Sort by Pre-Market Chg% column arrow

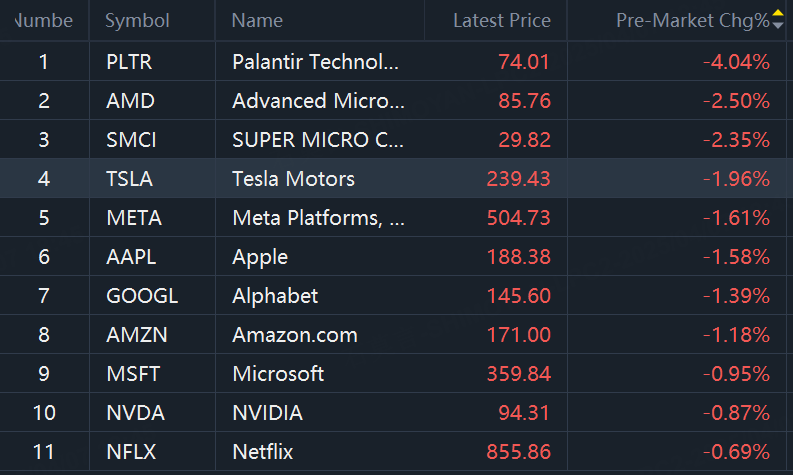[x=778, y=20]
